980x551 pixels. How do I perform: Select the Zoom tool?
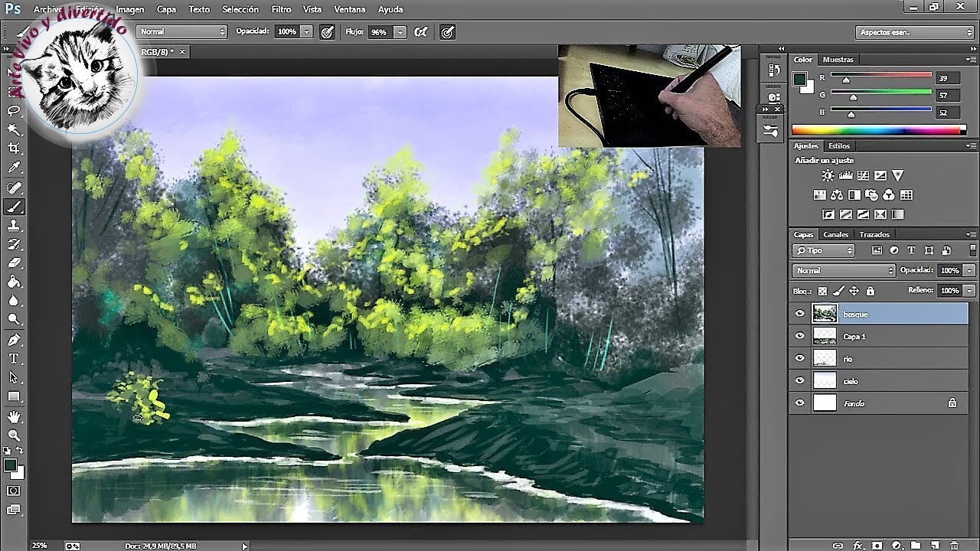14,435
